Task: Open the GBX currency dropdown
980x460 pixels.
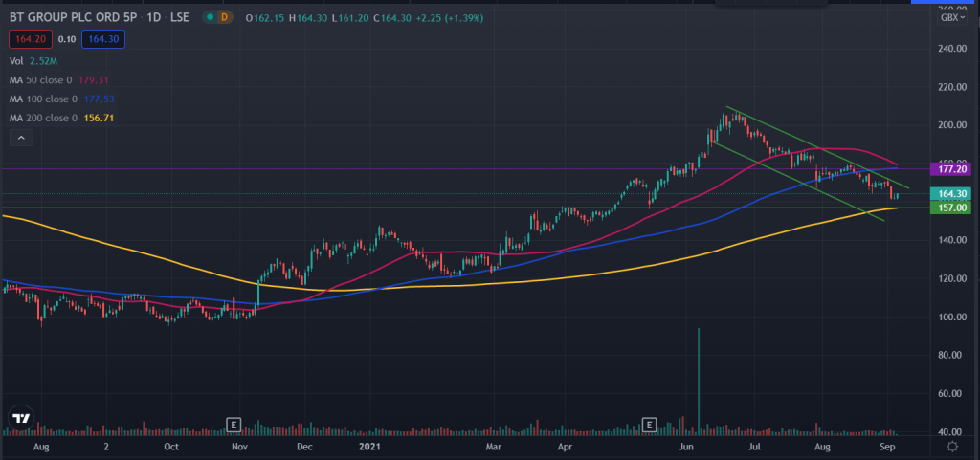Action: pos(950,18)
